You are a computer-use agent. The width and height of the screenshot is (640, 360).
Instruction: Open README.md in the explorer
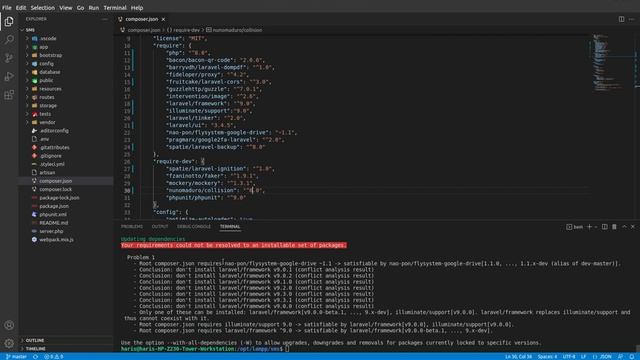[53, 223]
